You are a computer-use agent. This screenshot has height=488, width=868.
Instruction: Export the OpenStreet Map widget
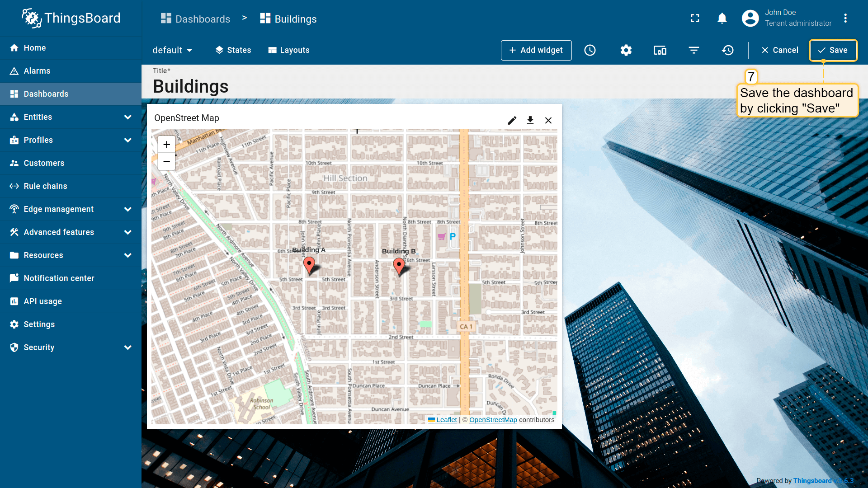[x=530, y=120]
